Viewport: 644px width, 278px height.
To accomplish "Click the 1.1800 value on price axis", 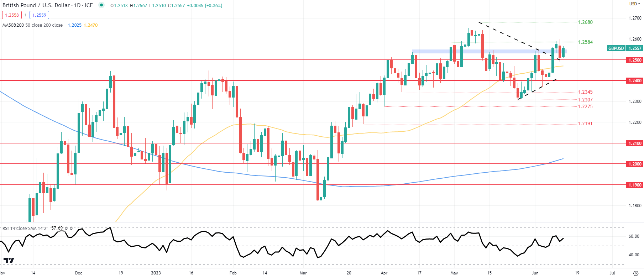I will [x=635, y=206].
